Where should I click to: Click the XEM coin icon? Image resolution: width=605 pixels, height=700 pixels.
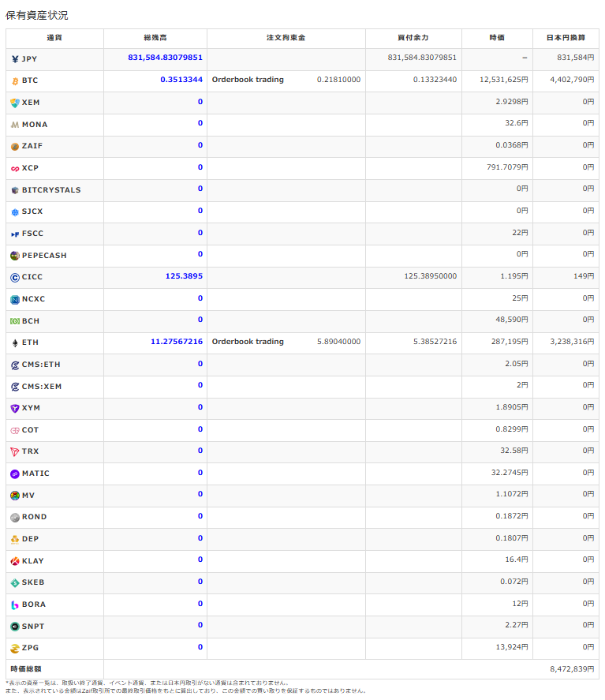[x=15, y=103]
